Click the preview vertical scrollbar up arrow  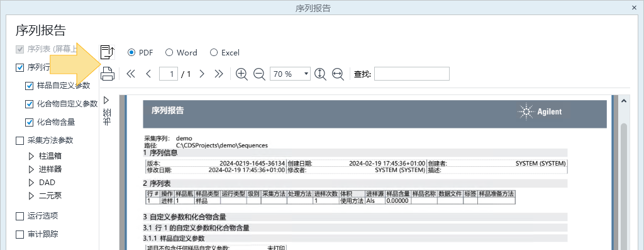point(623,101)
